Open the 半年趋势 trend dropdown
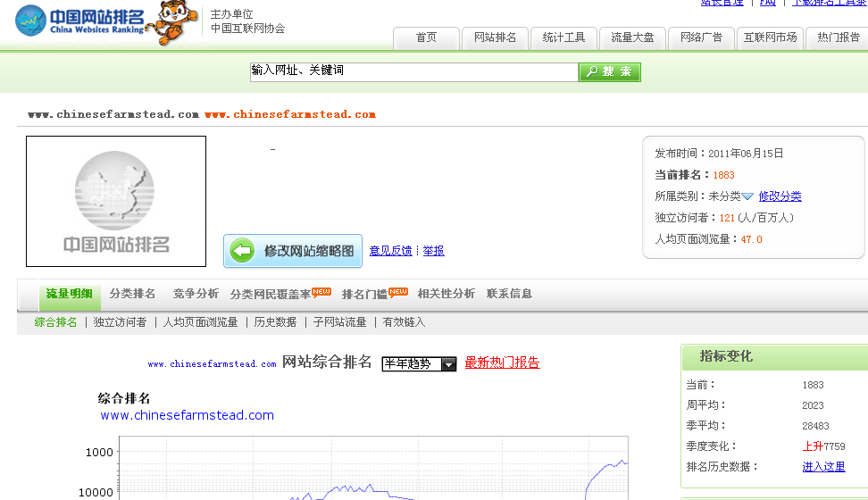 coord(419,363)
